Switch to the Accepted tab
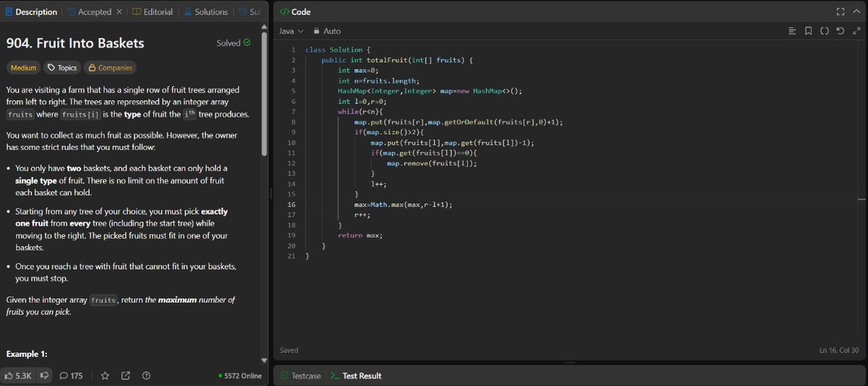The image size is (868, 386). pyautogui.click(x=89, y=12)
